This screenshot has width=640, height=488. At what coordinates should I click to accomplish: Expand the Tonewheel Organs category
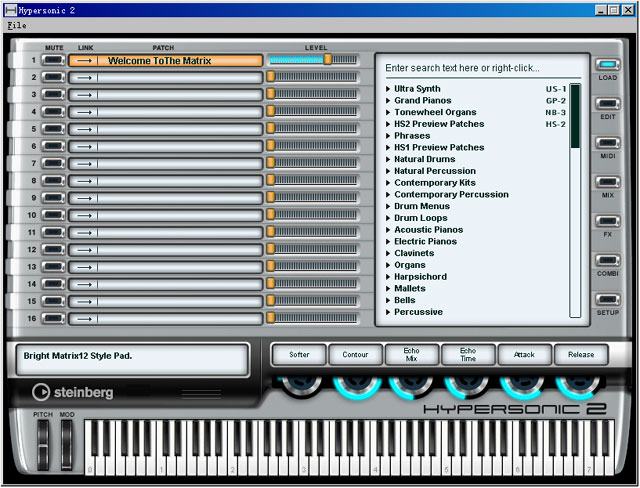tap(389, 113)
